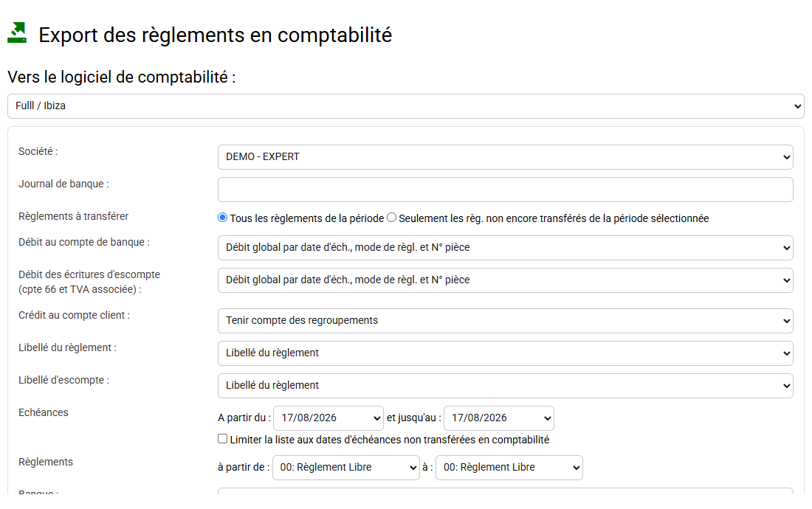Click the partially visible Banque field at bottom
This screenshot has height=509, width=812.
click(506, 491)
